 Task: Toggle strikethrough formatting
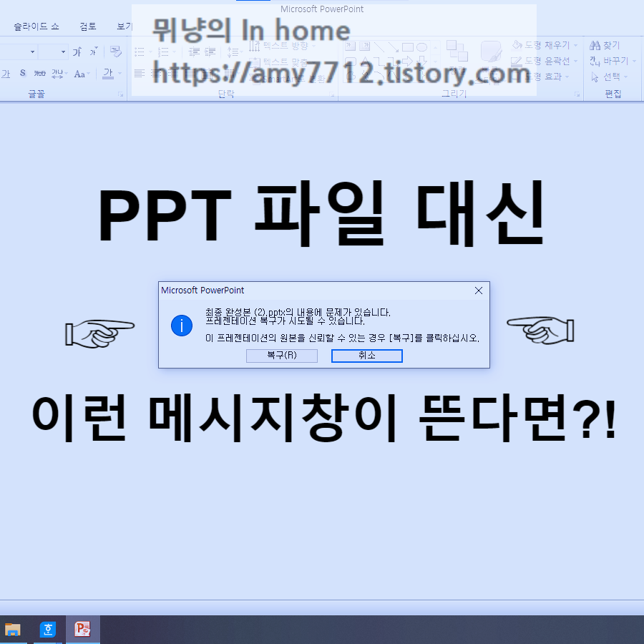tap(40, 74)
